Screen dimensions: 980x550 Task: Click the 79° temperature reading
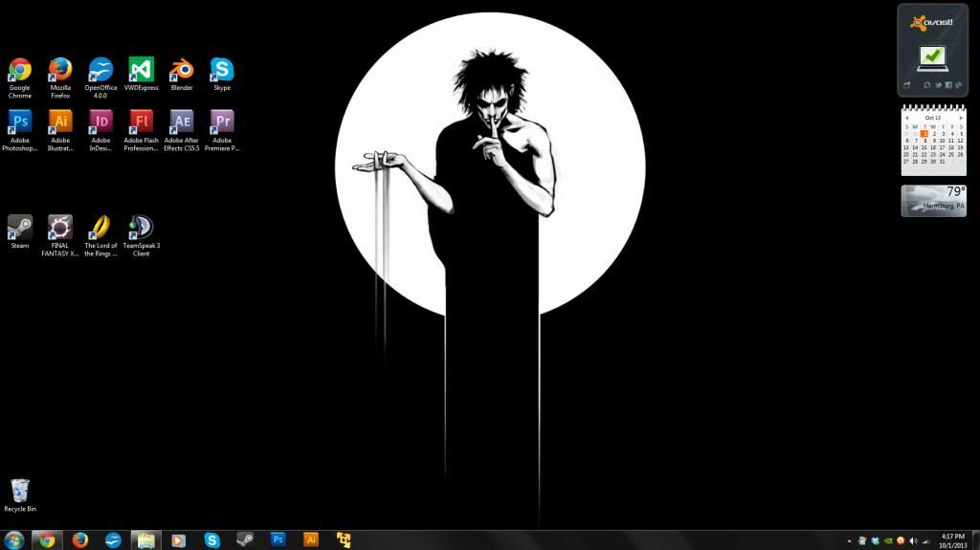click(956, 191)
